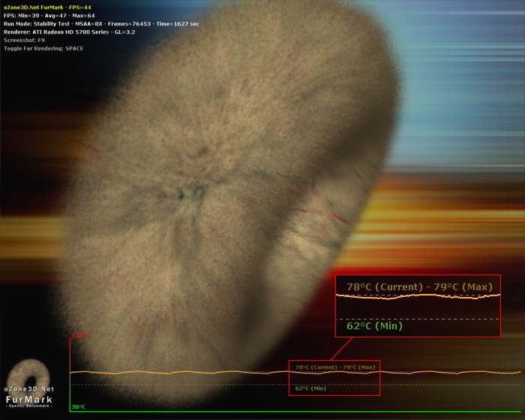Image resolution: width=525 pixels, height=420 pixels.
Task: Click the small '62°C (Min)' graph label
Action: click(x=310, y=388)
